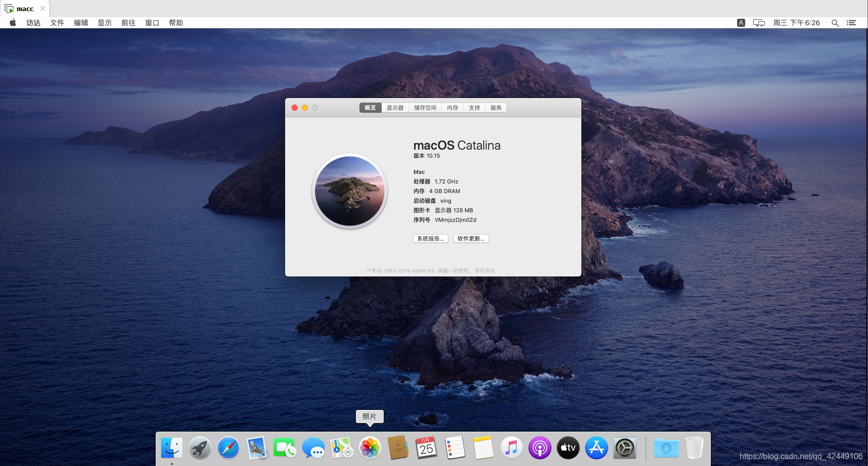The image size is (868, 466).
Task: Switch to the 服务 tab
Action: click(496, 108)
